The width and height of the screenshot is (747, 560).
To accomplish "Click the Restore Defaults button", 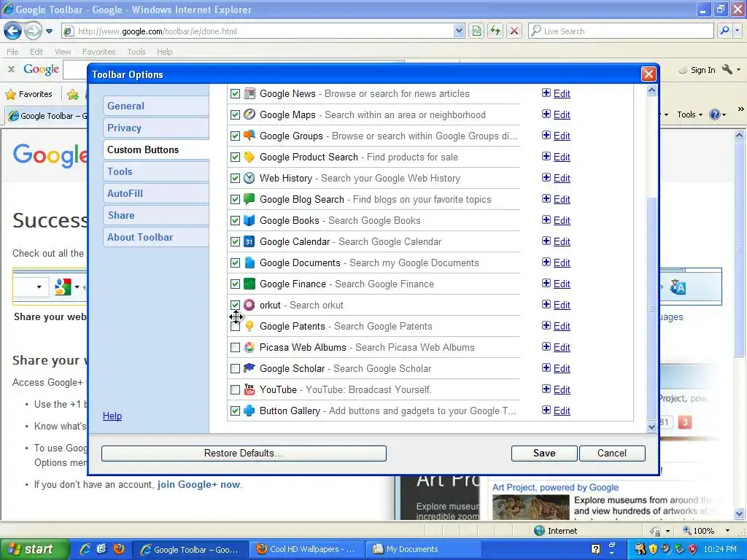I will [x=244, y=454].
